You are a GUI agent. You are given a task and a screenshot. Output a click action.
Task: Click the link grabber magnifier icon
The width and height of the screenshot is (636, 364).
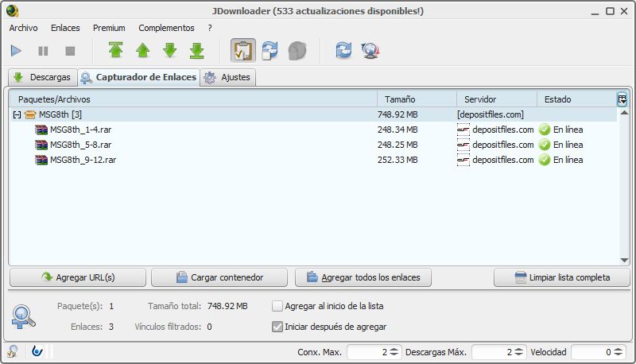[23, 316]
